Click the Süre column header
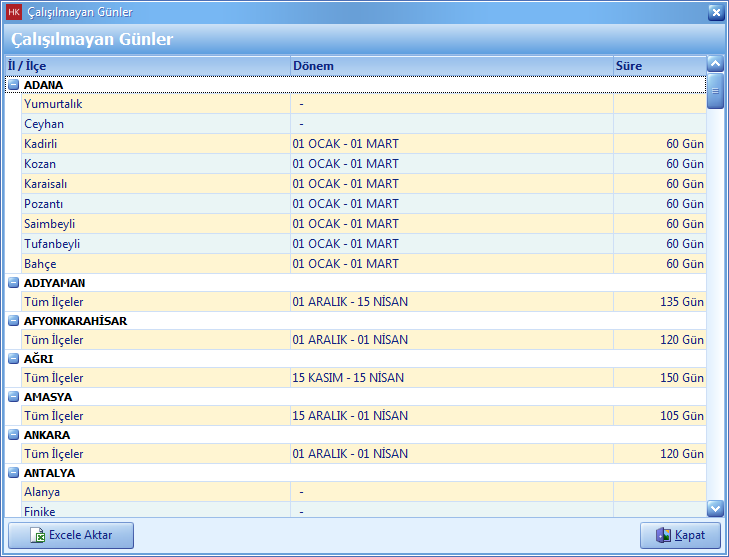The image size is (729, 557). pos(658,66)
